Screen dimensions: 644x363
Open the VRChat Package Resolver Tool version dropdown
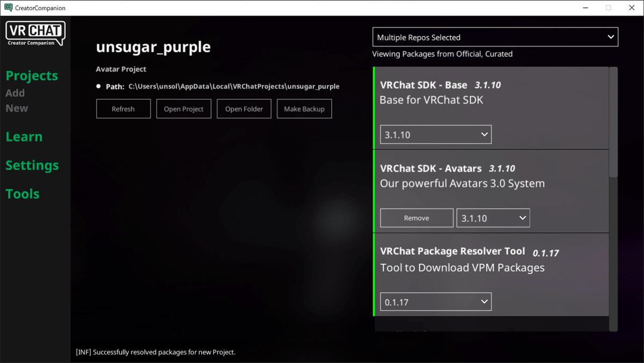435,301
